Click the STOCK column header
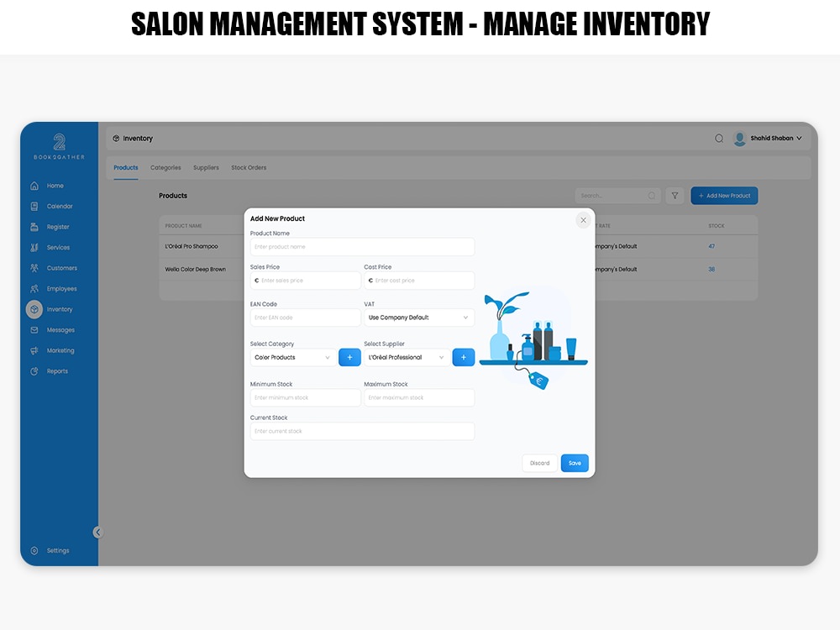 coord(717,226)
